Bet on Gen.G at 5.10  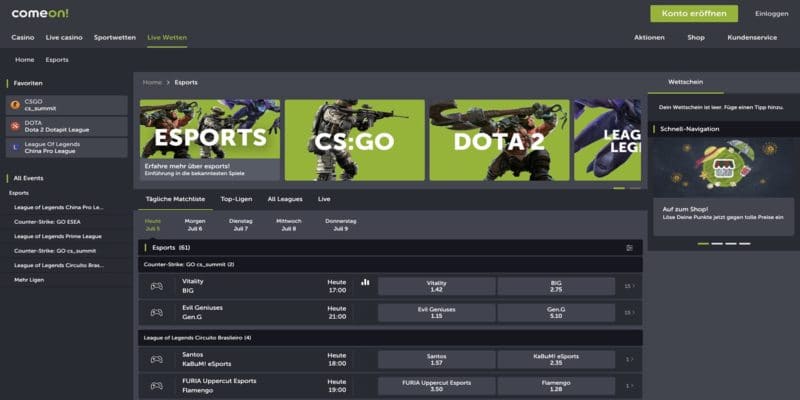(556, 312)
